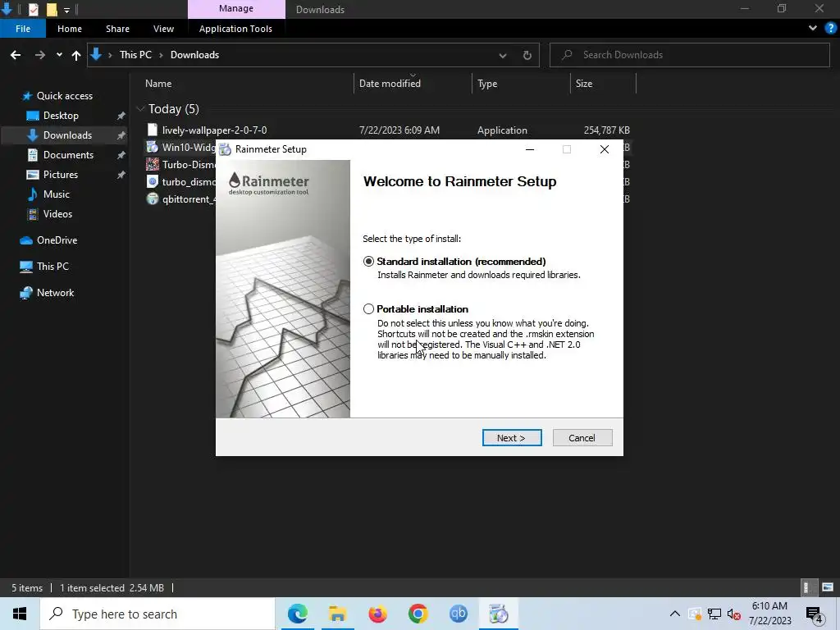The height and width of the screenshot is (630, 840).
Task: Select the Win10-Widg file icon
Action: (153, 147)
